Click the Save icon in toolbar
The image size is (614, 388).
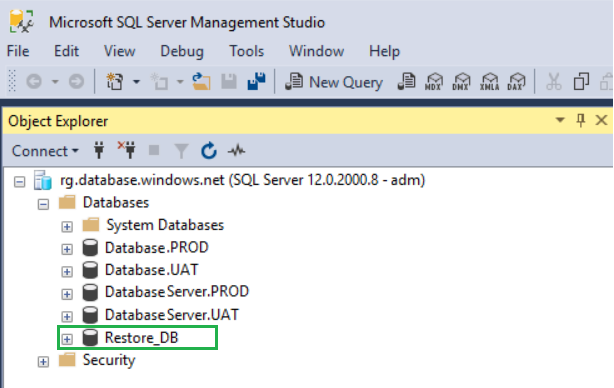point(229,82)
